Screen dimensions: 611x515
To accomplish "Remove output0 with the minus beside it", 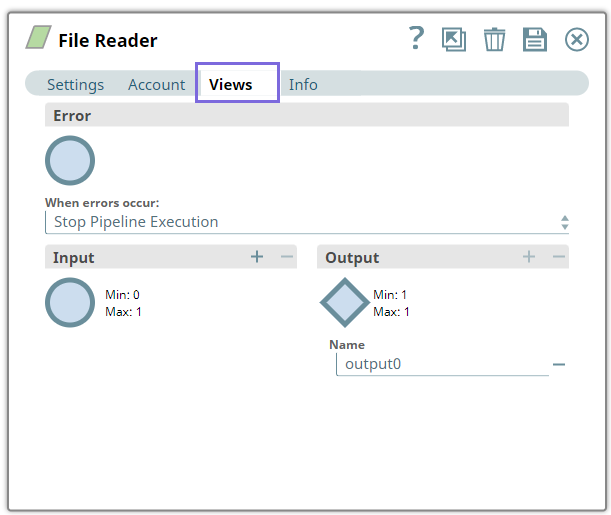I will coord(559,365).
